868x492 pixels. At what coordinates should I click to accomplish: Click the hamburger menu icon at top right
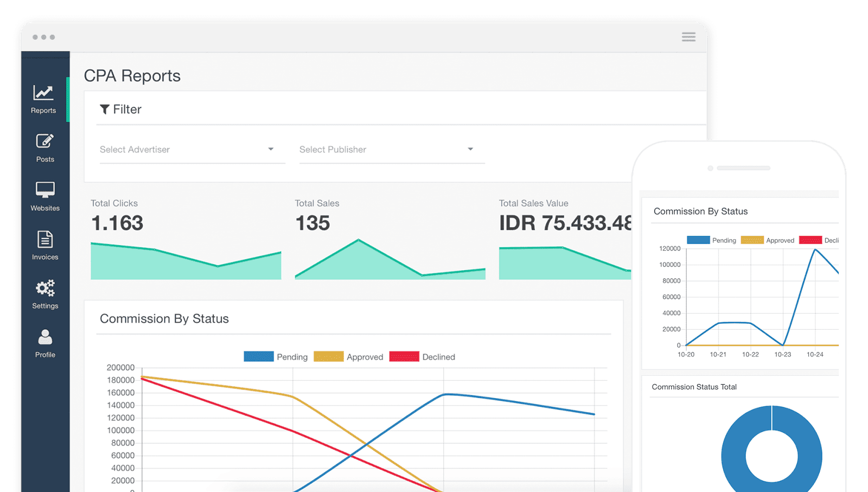click(688, 37)
